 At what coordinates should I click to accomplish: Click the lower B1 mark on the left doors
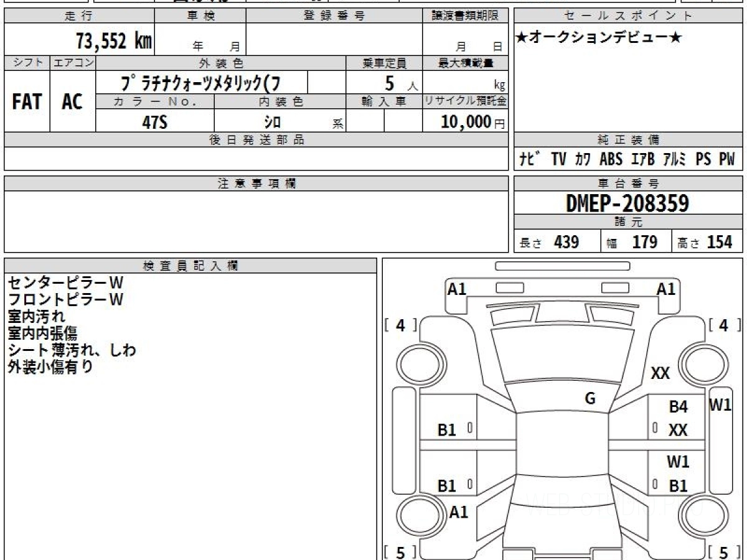coord(447,486)
